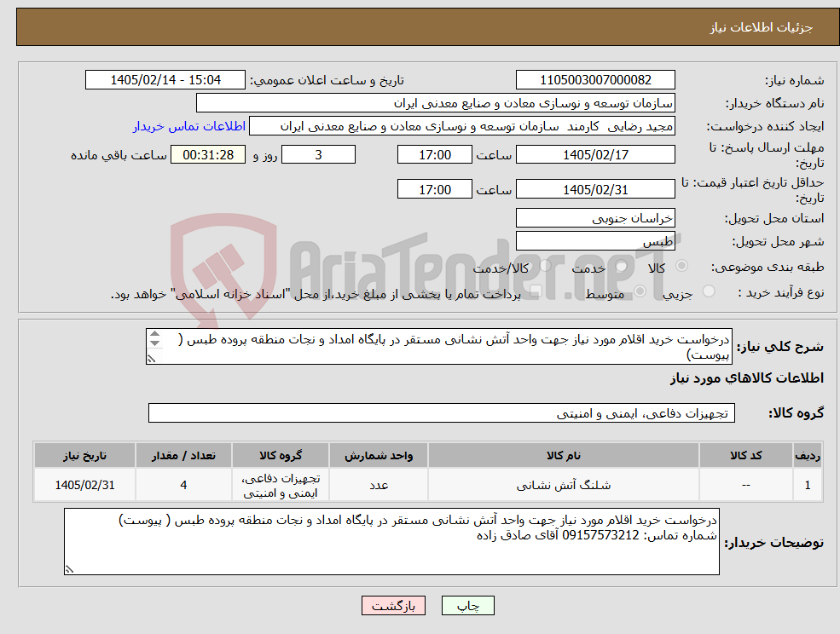Screen dimensions: 840x634
Task: Click the شرح کلی نیاز text area
Action: [438, 347]
